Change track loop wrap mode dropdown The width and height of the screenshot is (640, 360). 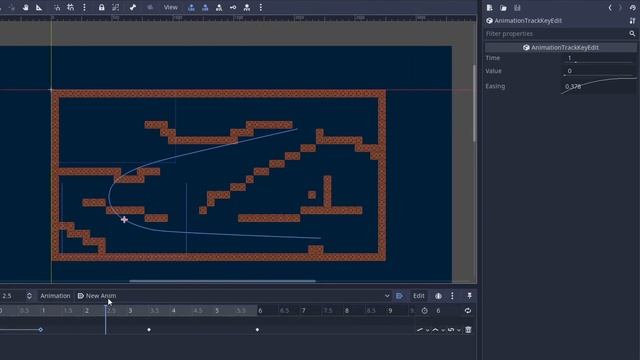[453, 329]
